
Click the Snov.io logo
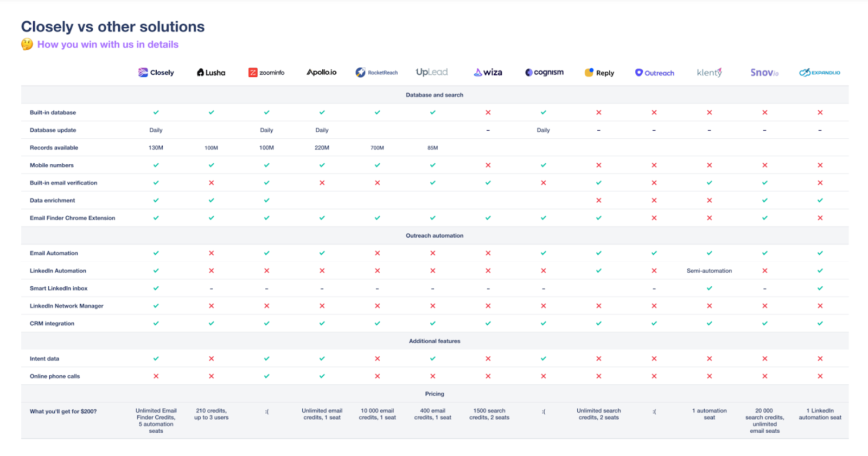pos(765,73)
